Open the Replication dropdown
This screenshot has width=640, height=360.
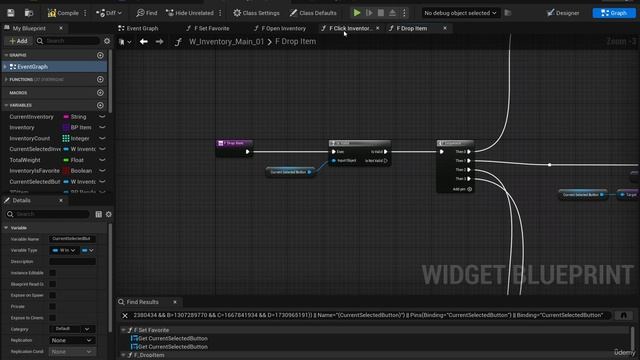pyautogui.click(x=72, y=340)
